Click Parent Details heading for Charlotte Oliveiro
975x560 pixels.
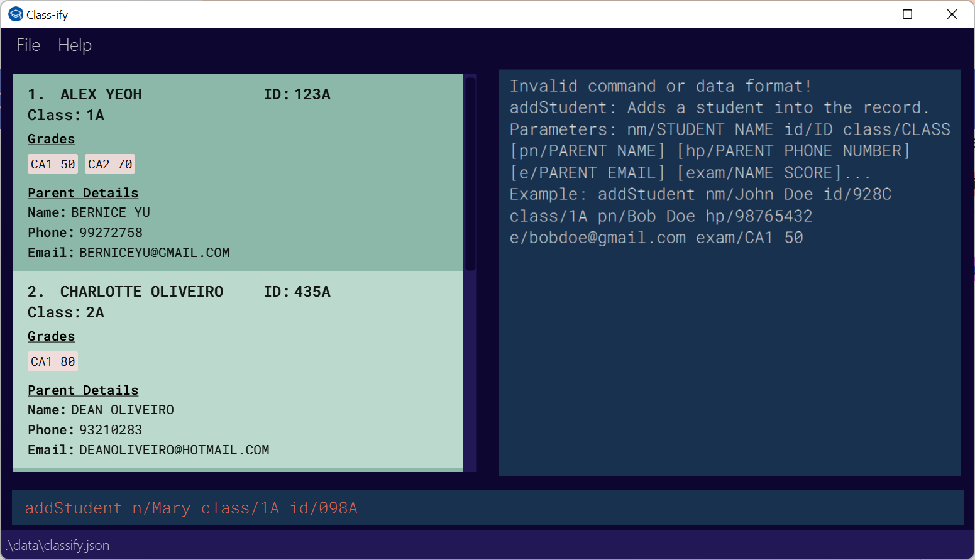tap(83, 390)
